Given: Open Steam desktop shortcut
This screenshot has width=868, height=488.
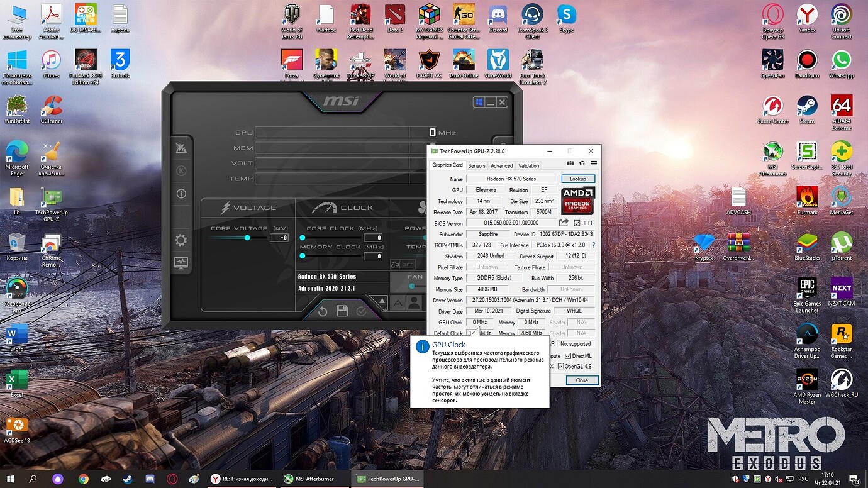Looking at the screenshot, I should [807, 109].
